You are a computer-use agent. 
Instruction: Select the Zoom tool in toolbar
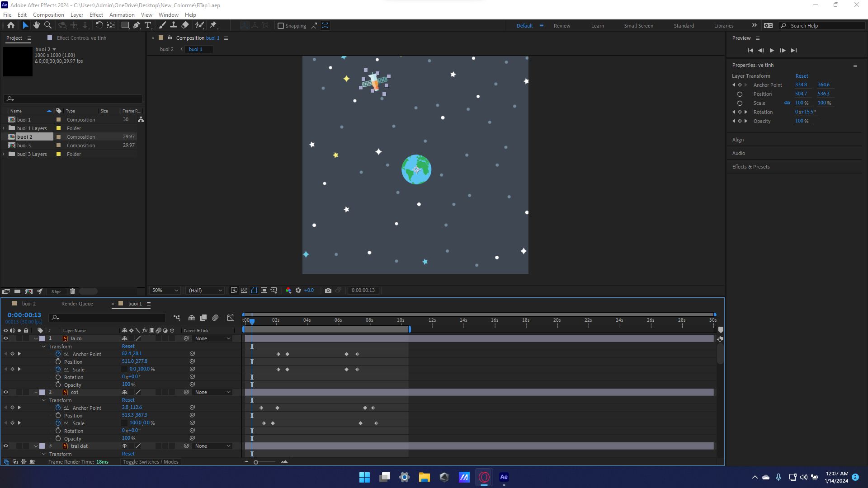coord(48,25)
